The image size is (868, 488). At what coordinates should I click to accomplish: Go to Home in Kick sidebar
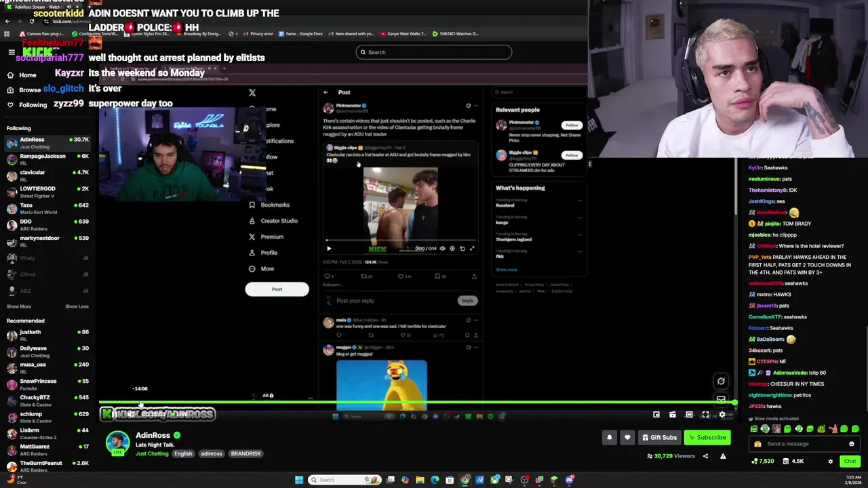(x=28, y=75)
